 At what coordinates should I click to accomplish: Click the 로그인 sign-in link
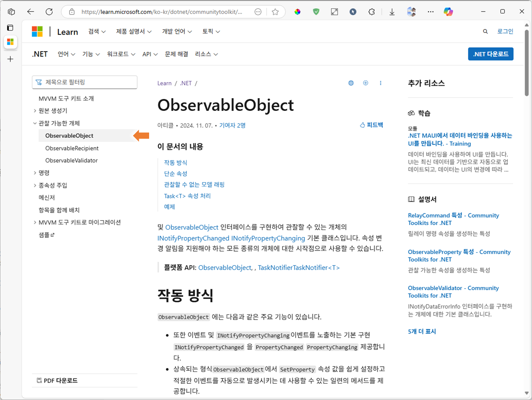pos(505,31)
